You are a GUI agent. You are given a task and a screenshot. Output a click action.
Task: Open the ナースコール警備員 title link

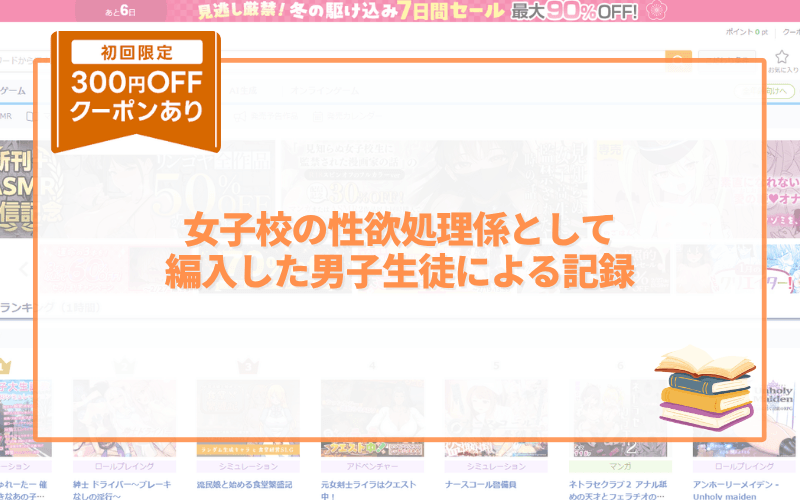pyautogui.click(x=481, y=485)
